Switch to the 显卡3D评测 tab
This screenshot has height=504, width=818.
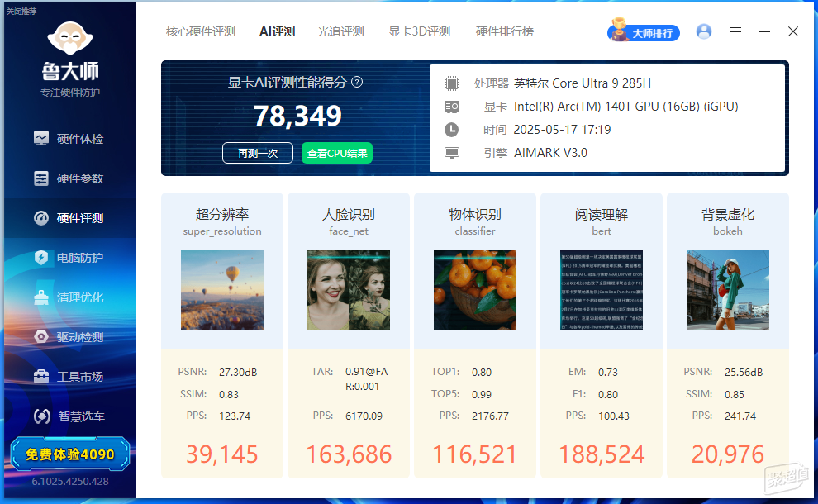coord(420,32)
